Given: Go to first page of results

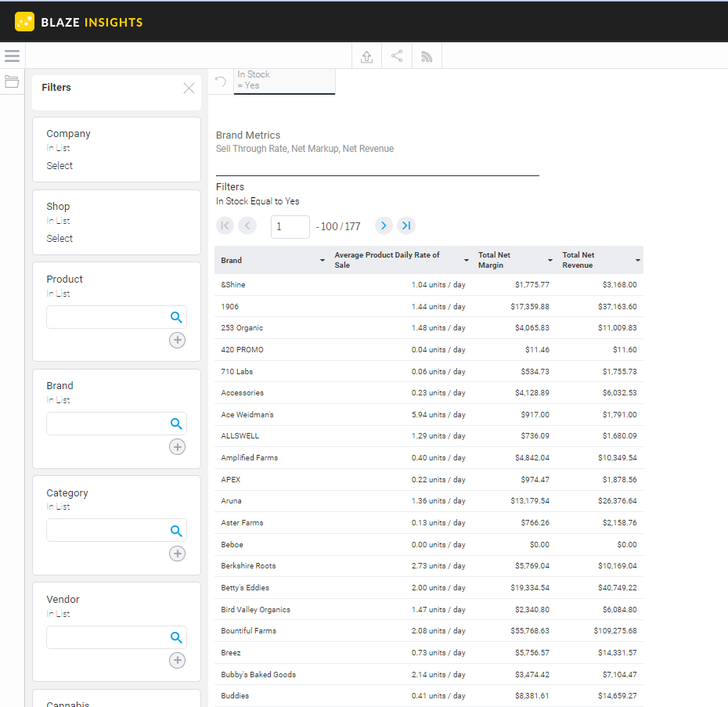Looking at the screenshot, I should click(225, 225).
